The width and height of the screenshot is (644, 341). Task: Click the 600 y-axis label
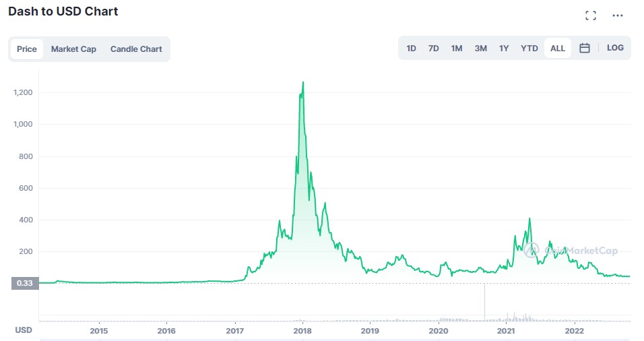(x=26, y=188)
